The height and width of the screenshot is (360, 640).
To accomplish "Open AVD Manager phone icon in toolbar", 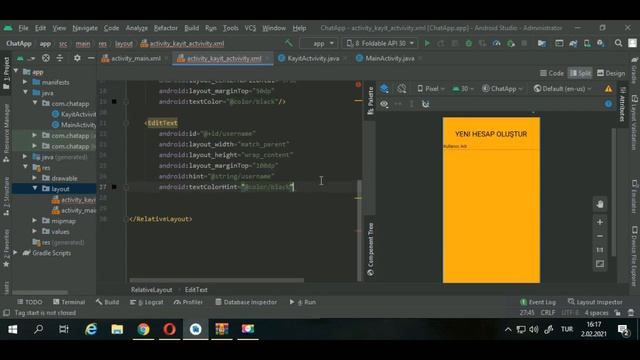I will (x=587, y=43).
